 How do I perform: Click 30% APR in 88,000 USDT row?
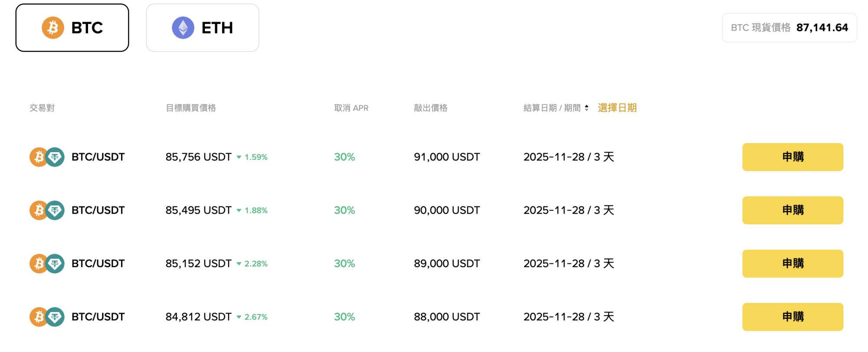(345, 317)
